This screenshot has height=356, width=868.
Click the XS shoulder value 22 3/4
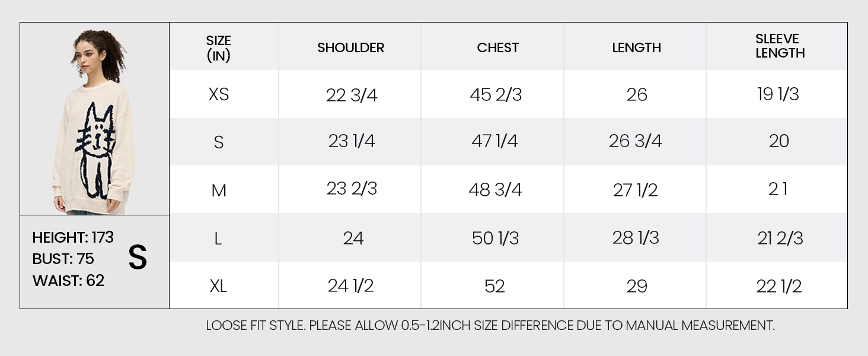click(352, 95)
